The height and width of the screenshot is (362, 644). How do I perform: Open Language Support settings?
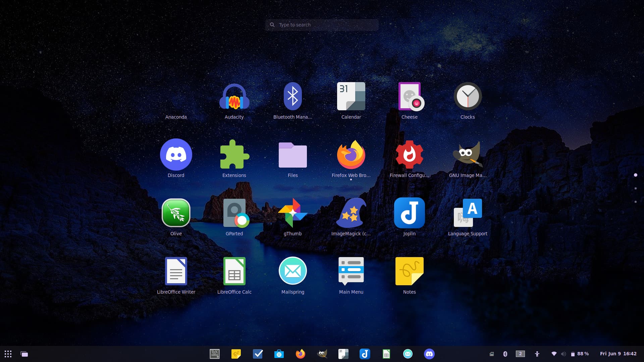[468, 213]
